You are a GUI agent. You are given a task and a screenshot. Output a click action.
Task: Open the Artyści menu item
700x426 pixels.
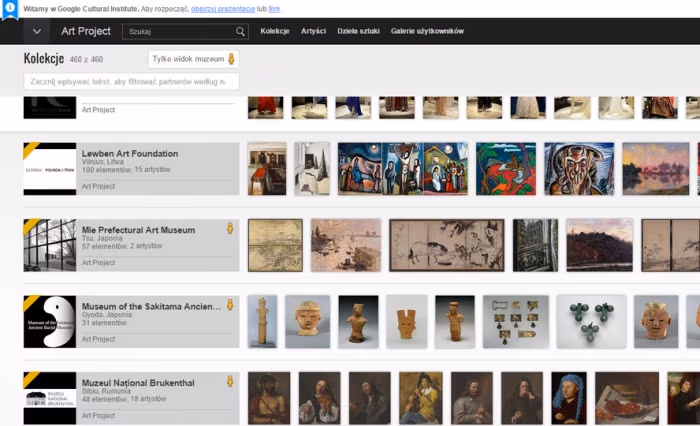[313, 31]
